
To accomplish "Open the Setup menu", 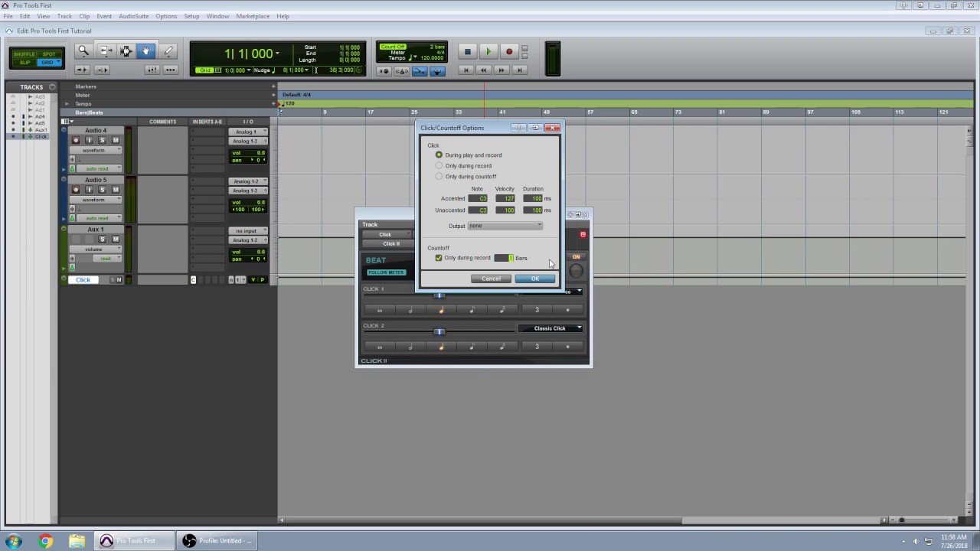I will (191, 16).
